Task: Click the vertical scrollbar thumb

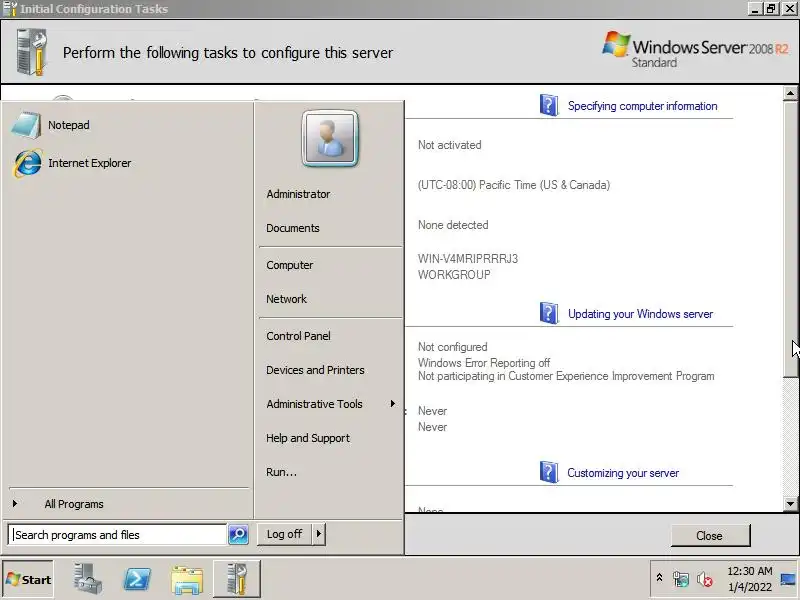Action: (x=790, y=239)
